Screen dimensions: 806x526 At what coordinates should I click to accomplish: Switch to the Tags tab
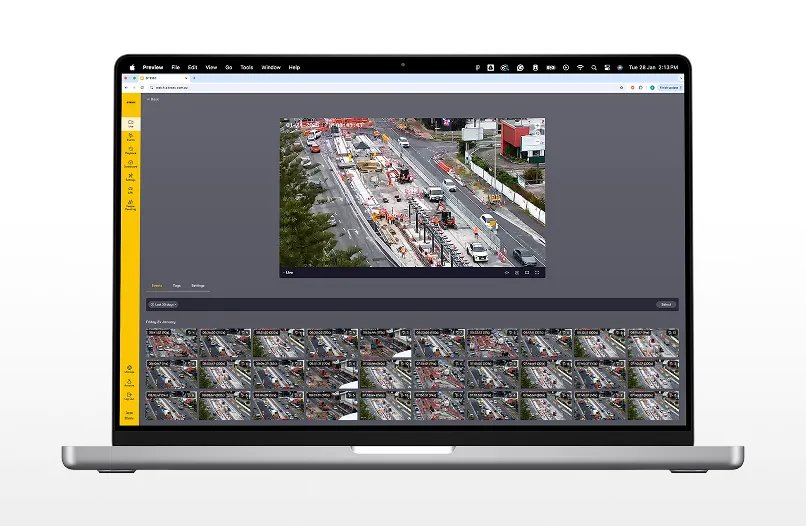click(x=176, y=286)
